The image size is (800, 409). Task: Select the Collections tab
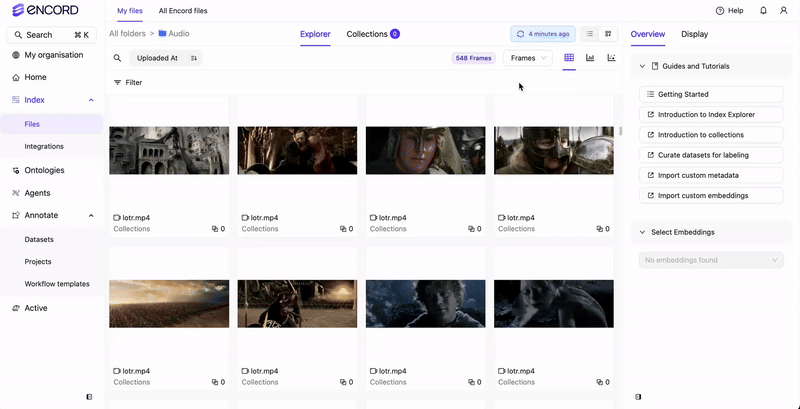(372, 34)
